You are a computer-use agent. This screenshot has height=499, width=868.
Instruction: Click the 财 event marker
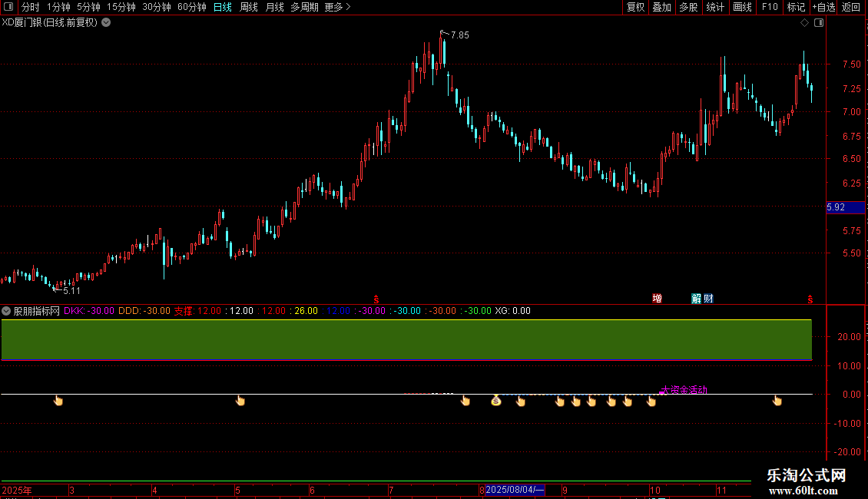click(707, 299)
